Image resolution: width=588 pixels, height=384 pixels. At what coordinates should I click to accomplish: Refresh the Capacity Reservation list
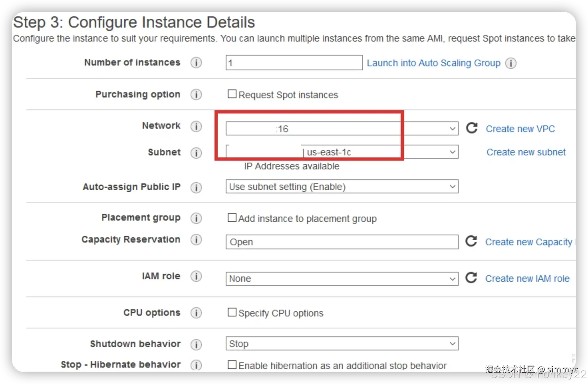pos(471,241)
